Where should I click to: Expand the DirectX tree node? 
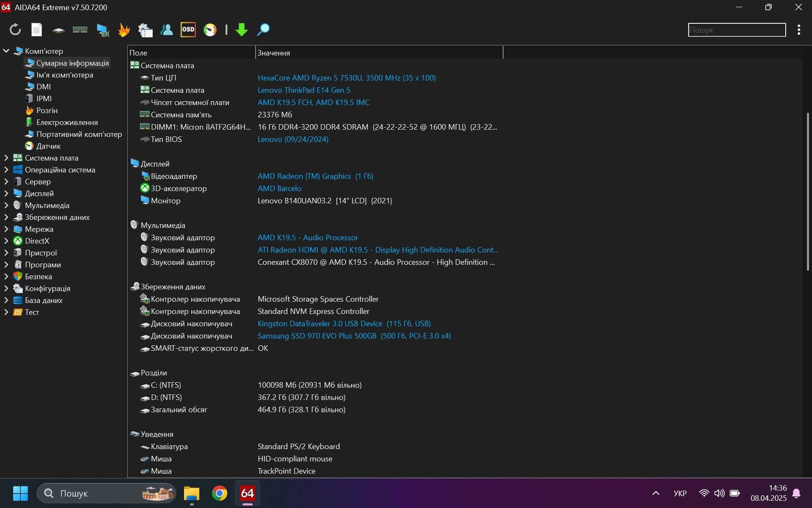[6, 241]
